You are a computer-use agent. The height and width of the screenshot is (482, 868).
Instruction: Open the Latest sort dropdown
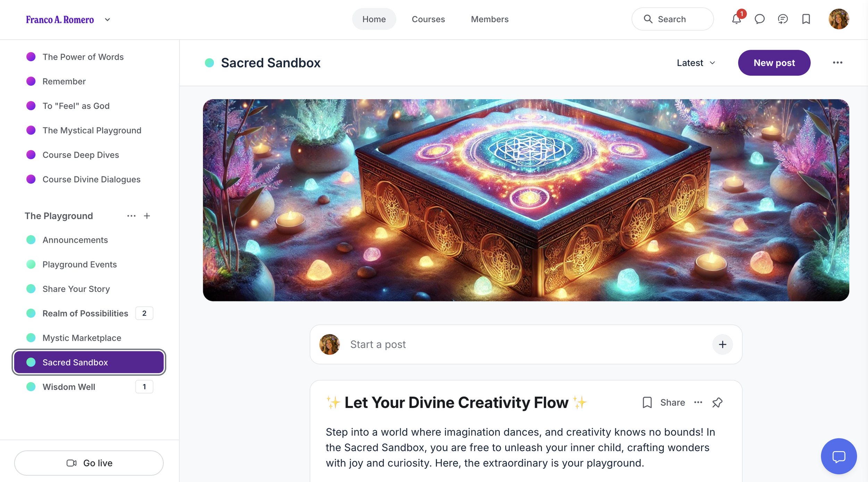coord(696,63)
